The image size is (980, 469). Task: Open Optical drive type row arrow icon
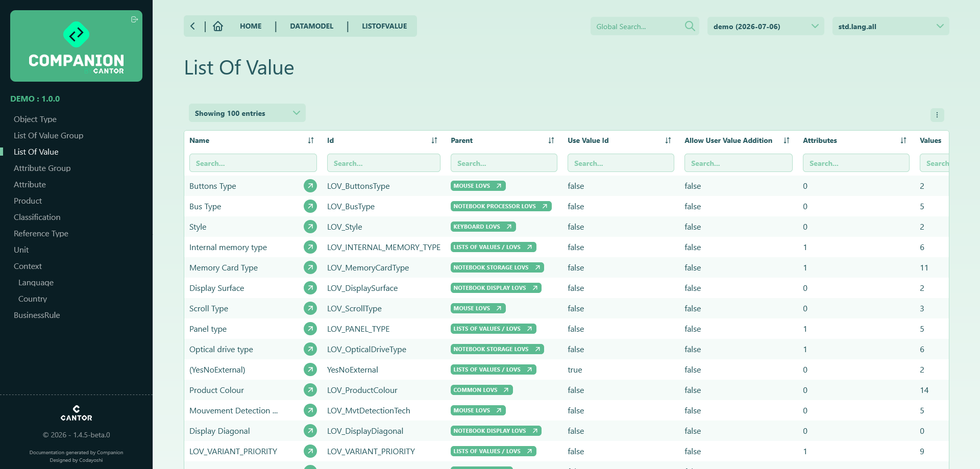pyautogui.click(x=310, y=349)
